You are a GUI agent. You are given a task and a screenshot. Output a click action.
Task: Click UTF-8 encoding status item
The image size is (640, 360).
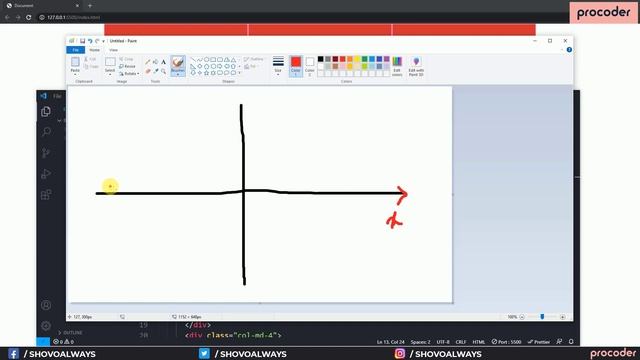point(443,342)
